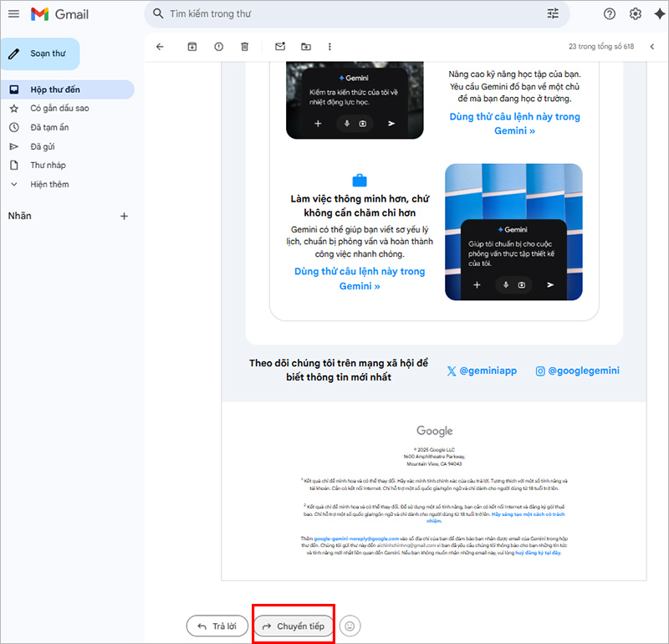Open the upper 'Dùng thử câu lệnh này trong Gemini' link
Screen dimensions: 669x644
[x=514, y=124]
